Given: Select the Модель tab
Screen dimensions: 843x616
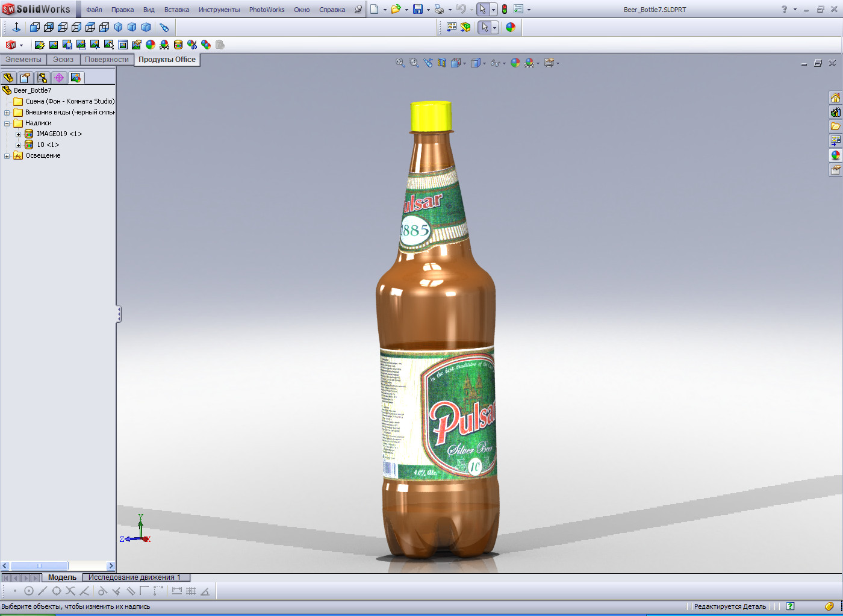Looking at the screenshot, I should coord(62,577).
